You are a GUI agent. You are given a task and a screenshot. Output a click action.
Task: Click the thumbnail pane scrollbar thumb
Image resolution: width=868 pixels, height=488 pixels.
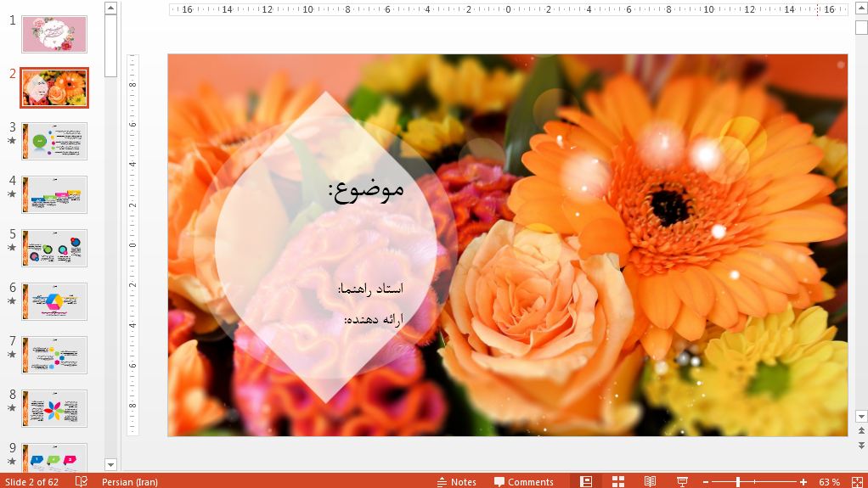click(110, 46)
